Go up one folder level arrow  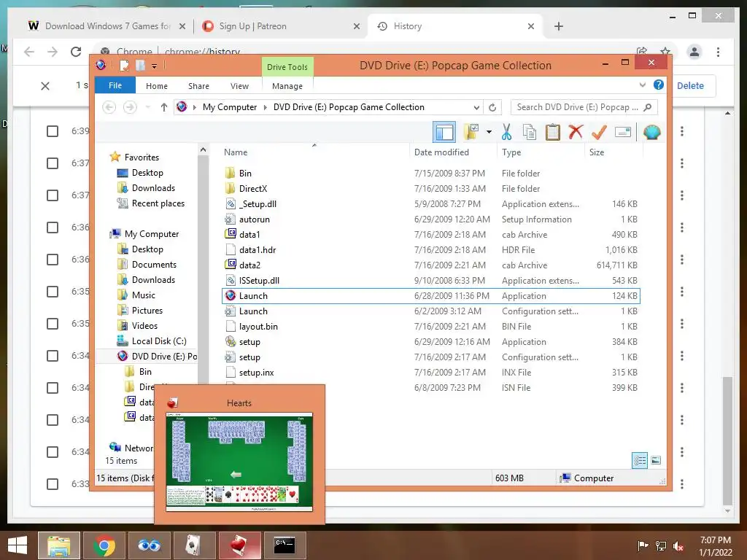tap(164, 107)
